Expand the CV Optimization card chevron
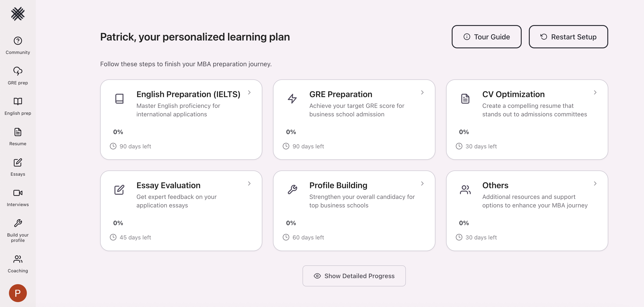Screen dimensions: 644x307 coord(595,93)
